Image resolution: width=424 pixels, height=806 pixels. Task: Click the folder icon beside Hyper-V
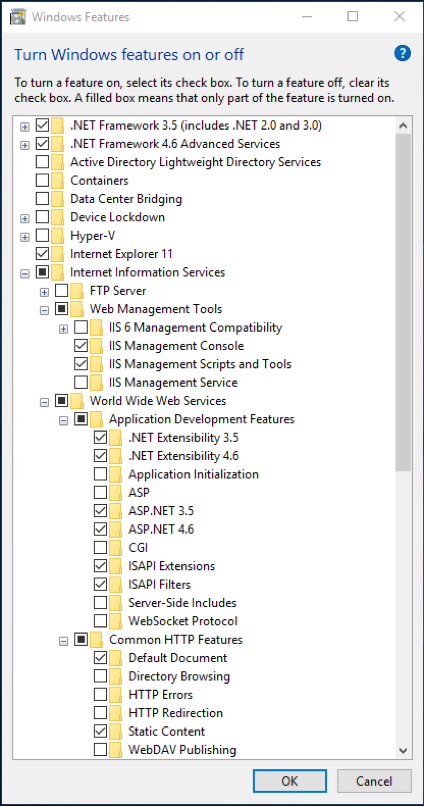click(58, 235)
